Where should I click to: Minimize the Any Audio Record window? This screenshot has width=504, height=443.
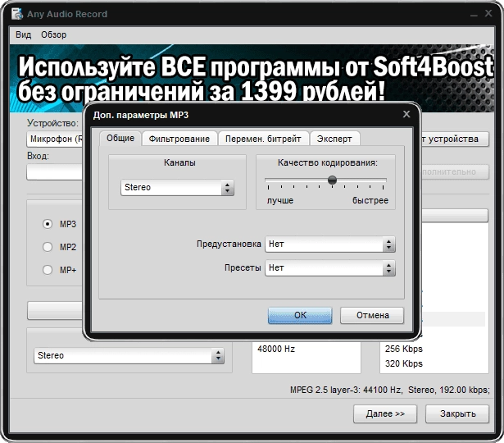coord(474,14)
